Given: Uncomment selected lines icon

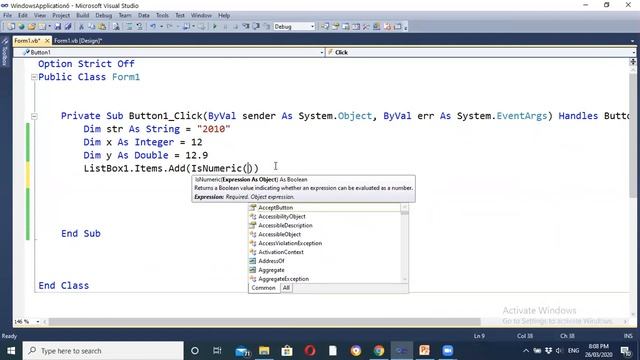Looking at the screenshot, I should [x=139, y=27].
